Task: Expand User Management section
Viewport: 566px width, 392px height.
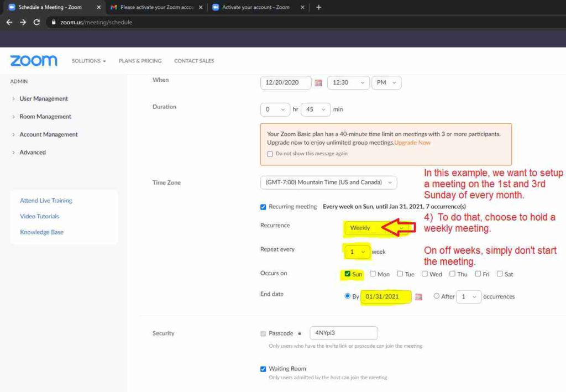Action: (x=43, y=98)
